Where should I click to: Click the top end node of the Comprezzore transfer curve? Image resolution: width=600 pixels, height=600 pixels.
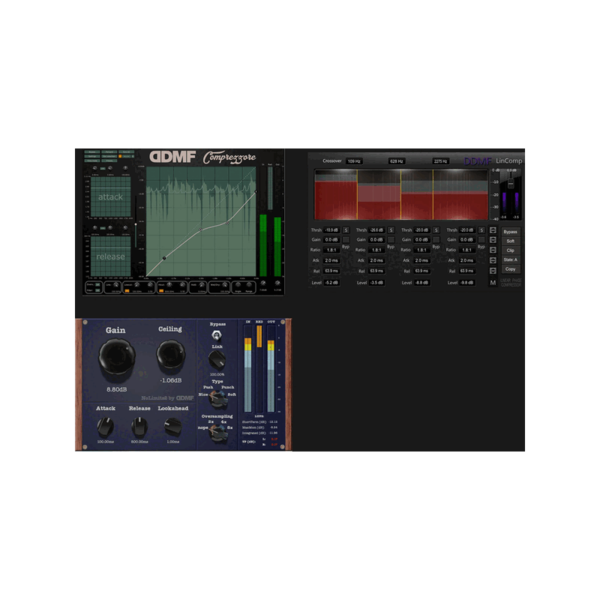256,192
